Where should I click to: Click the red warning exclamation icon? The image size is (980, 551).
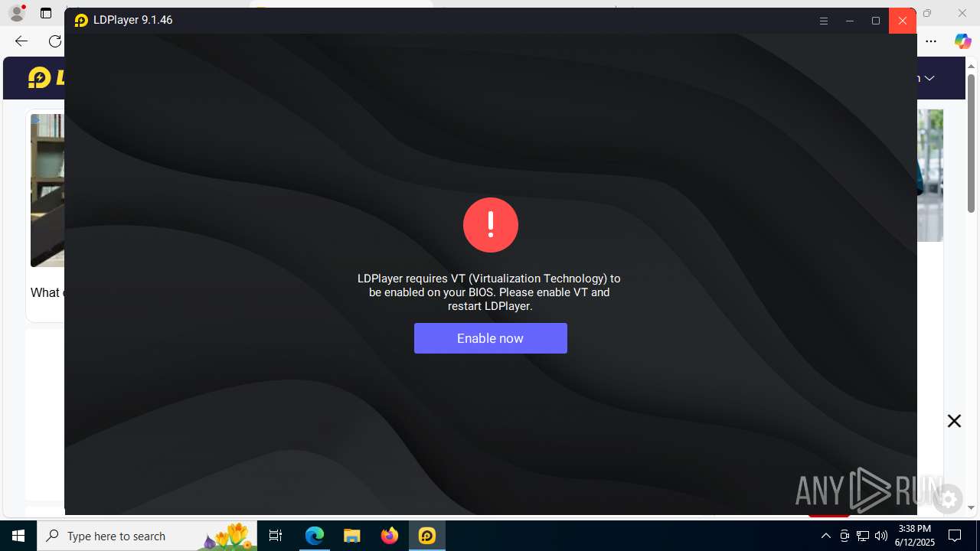pos(491,225)
